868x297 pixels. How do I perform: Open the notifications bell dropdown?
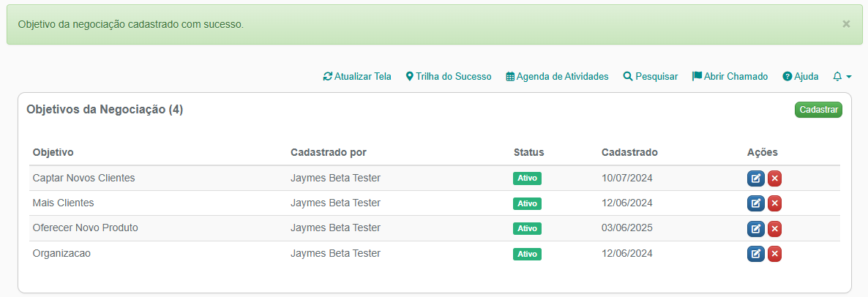(x=842, y=76)
